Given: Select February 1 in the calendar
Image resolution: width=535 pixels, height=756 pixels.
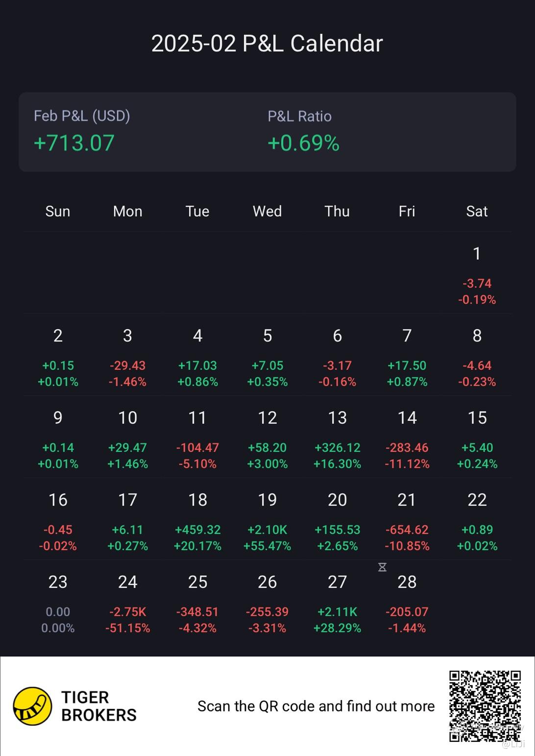Looking at the screenshot, I should pyautogui.click(x=477, y=275).
